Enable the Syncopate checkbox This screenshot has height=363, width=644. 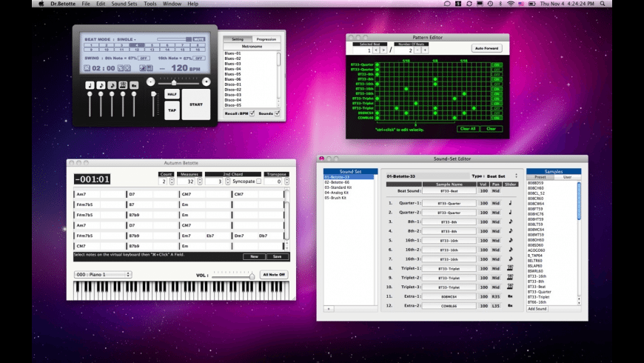coord(258,181)
